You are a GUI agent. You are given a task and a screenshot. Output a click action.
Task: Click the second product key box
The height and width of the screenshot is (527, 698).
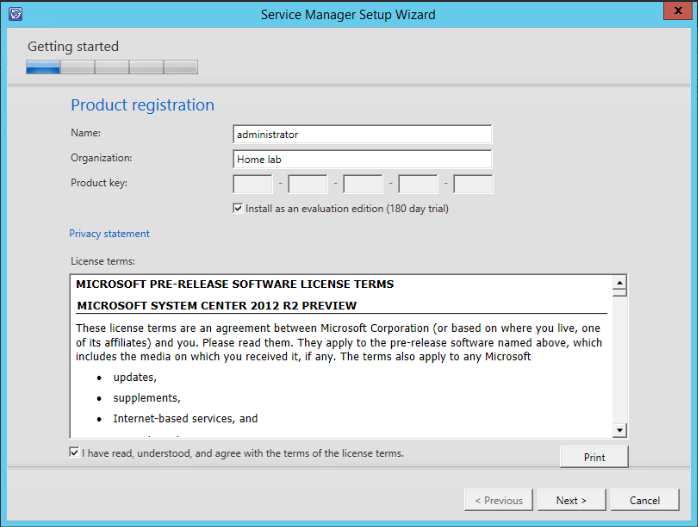point(308,184)
